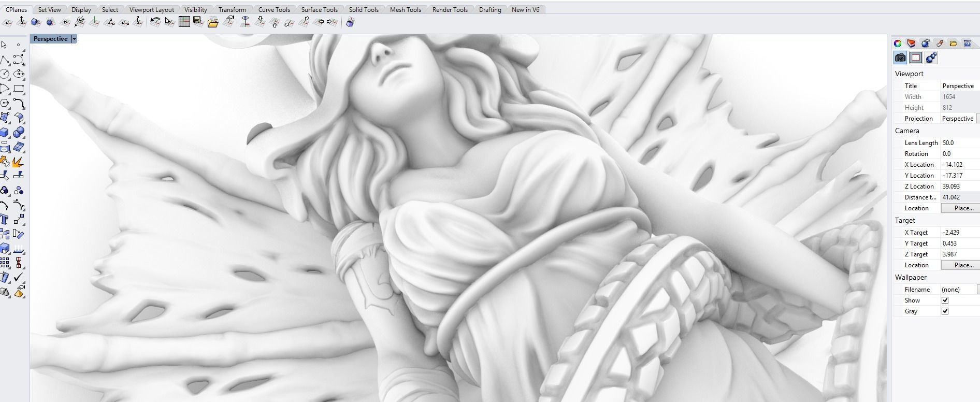Open the Perspective viewport title dropdown arrow
The image size is (980, 402).
click(74, 39)
